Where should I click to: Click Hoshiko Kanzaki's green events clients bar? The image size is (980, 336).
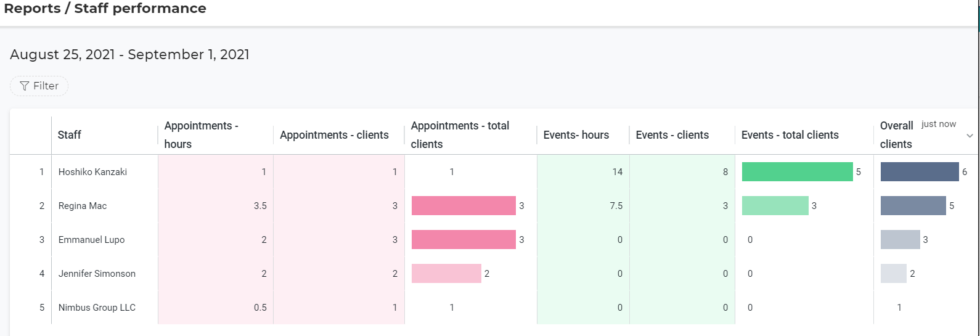click(797, 172)
